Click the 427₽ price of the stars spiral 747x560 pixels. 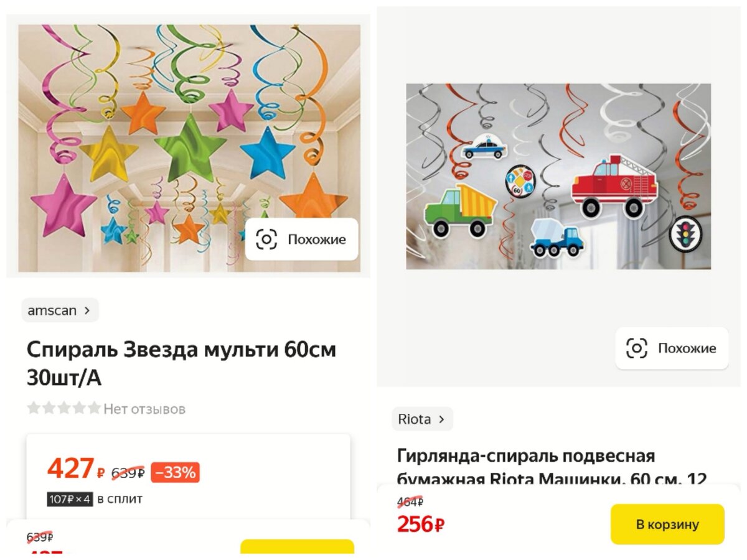click(76, 469)
